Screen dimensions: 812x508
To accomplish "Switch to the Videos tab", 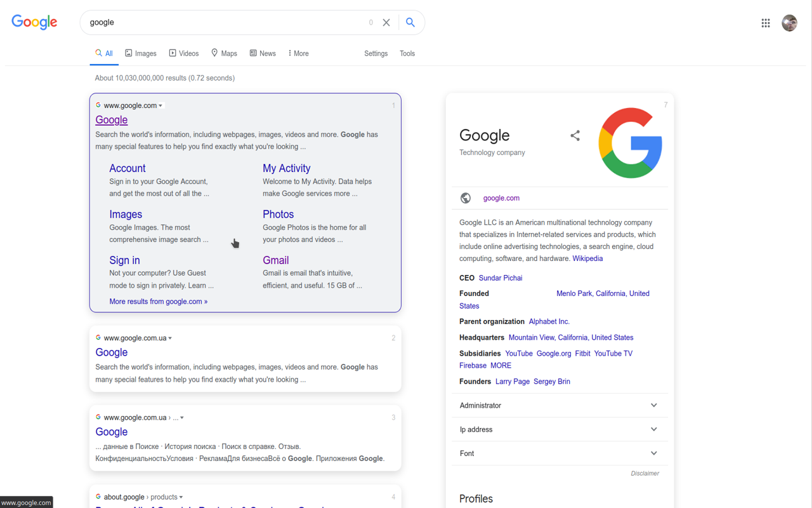I will [183, 53].
